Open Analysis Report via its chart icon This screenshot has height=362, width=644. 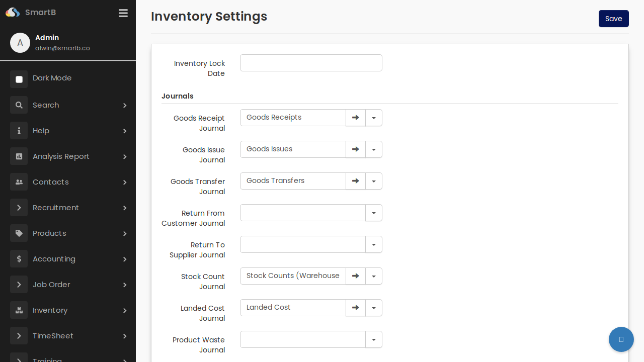pos(19,156)
